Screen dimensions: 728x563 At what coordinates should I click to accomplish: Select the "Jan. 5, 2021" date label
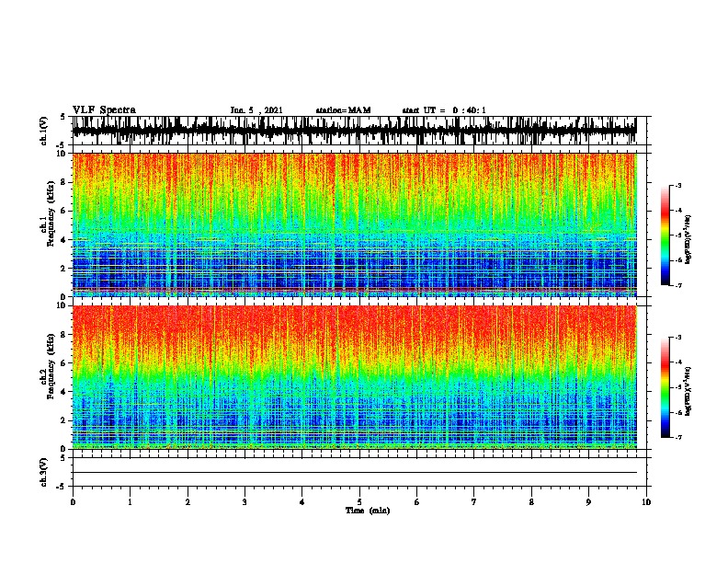click(x=256, y=110)
